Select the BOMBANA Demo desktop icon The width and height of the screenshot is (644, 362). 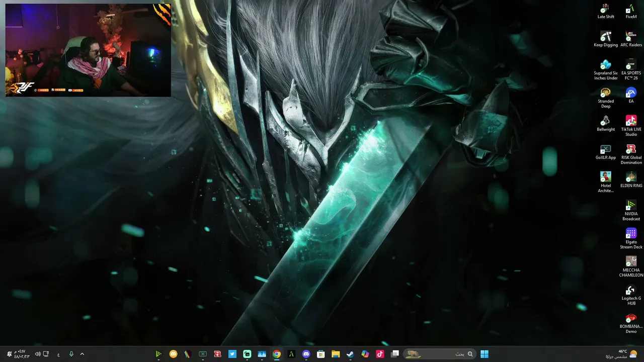pos(631,323)
